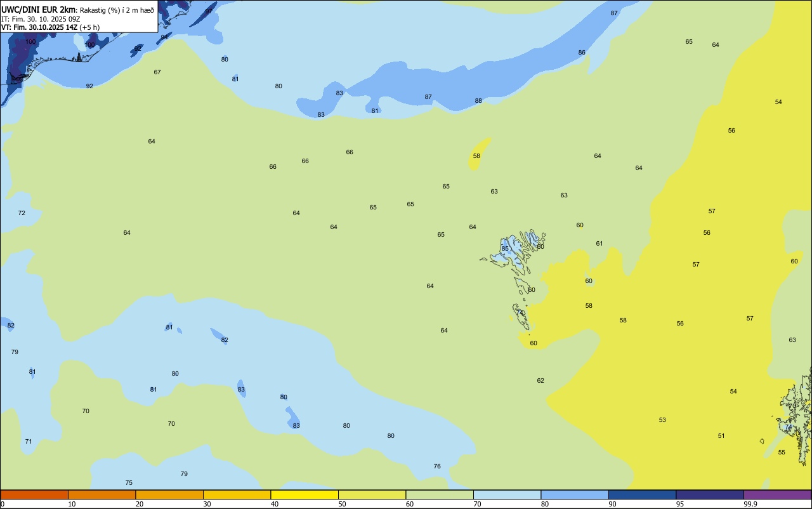Click the map value '72'
The height and width of the screenshot is (509, 812).
[22, 213]
